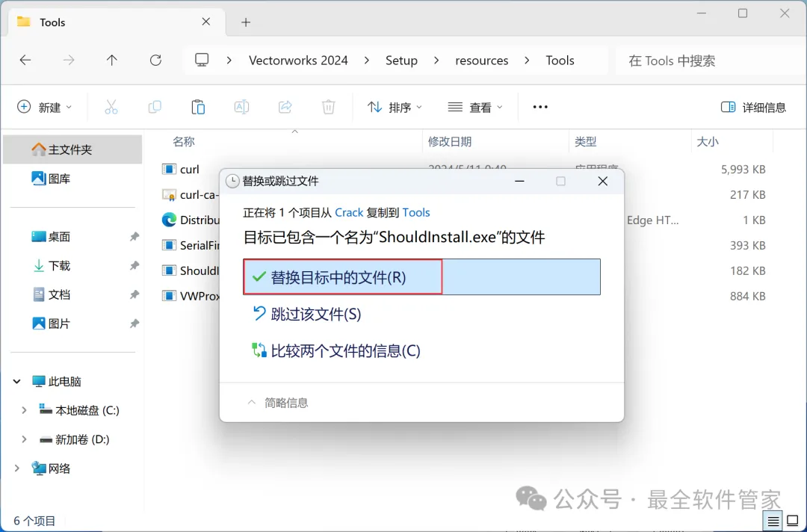Image resolution: width=807 pixels, height=532 pixels.
Task: Switch to large thumbnails view icon in status bar
Action: point(793,522)
